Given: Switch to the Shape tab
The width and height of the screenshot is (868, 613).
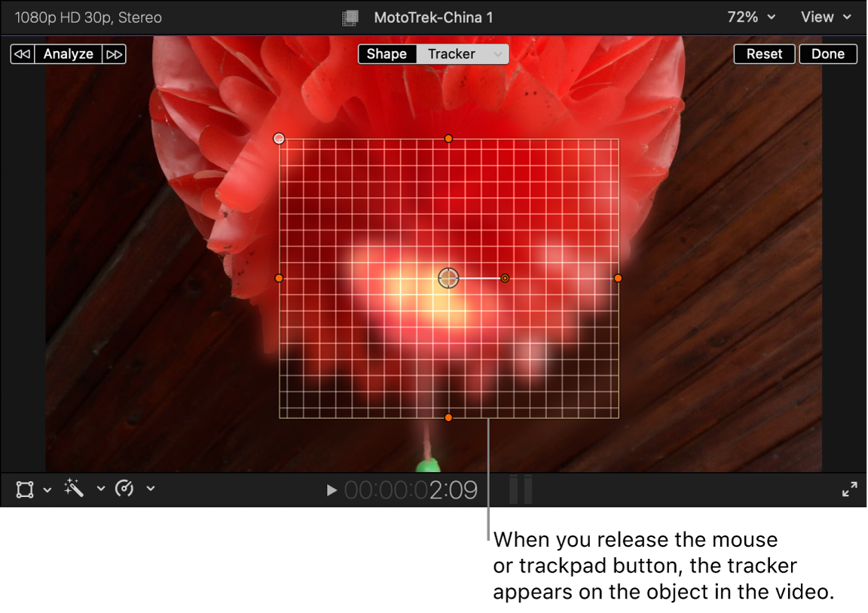Looking at the screenshot, I should [387, 53].
